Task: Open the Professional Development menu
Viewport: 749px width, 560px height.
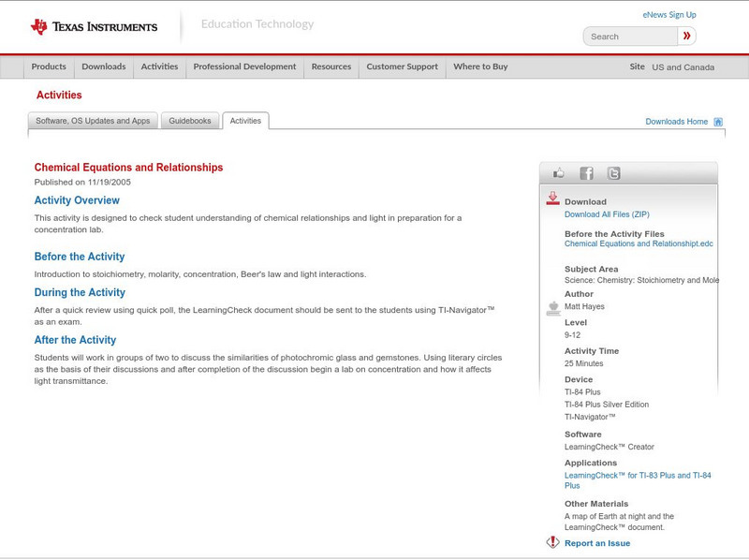Action: (x=244, y=66)
